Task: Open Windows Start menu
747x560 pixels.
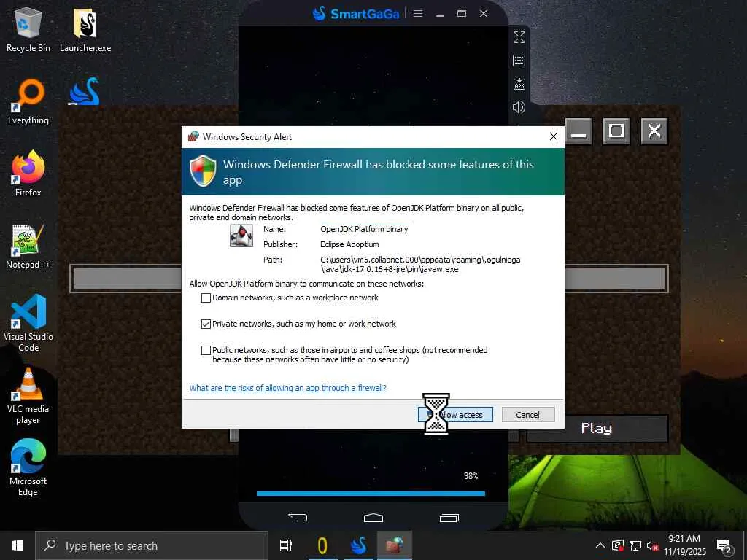Action: [x=18, y=545]
